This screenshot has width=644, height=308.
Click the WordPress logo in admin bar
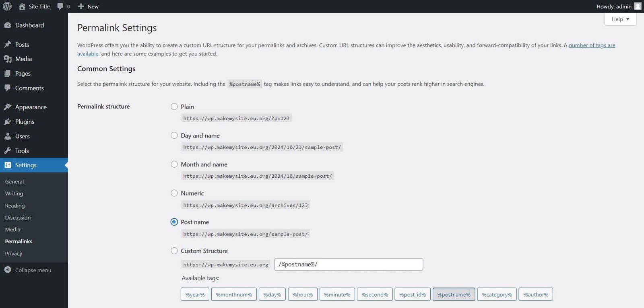point(7,6)
